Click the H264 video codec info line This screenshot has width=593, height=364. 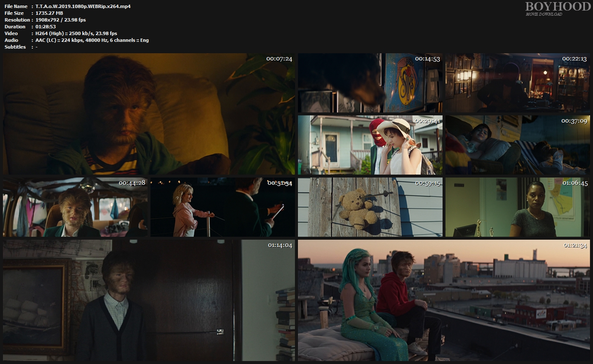[x=76, y=33]
